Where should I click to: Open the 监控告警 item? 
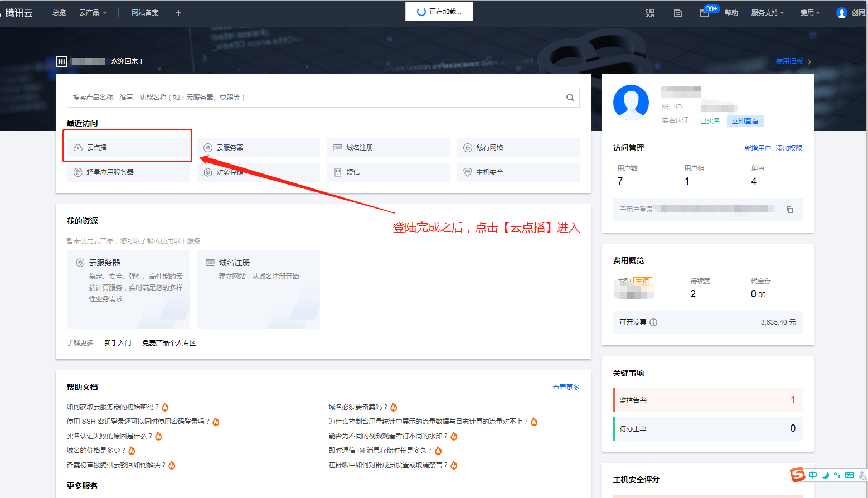click(x=708, y=400)
